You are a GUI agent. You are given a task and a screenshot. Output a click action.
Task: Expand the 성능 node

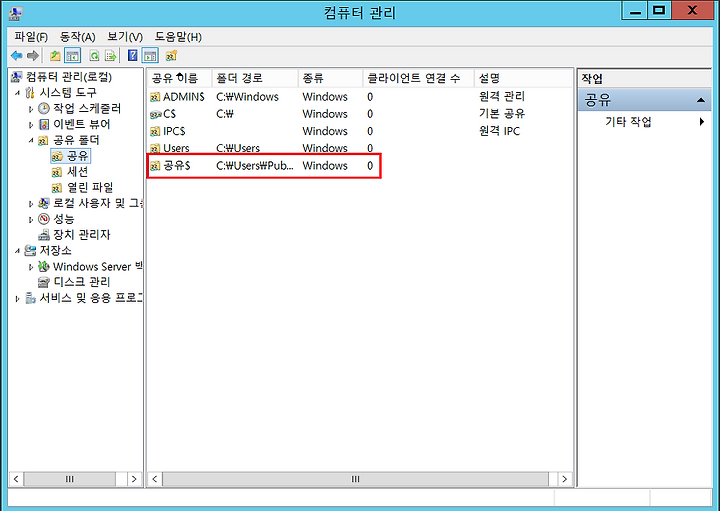pyautogui.click(x=31, y=219)
